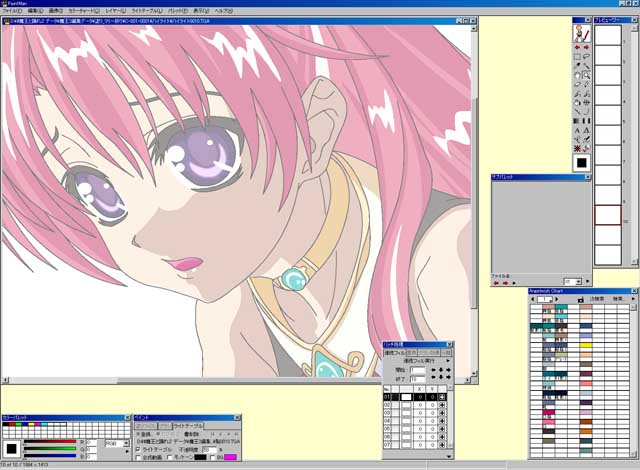
Task: Click the start frame field in batch panel
Action: click(x=418, y=370)
